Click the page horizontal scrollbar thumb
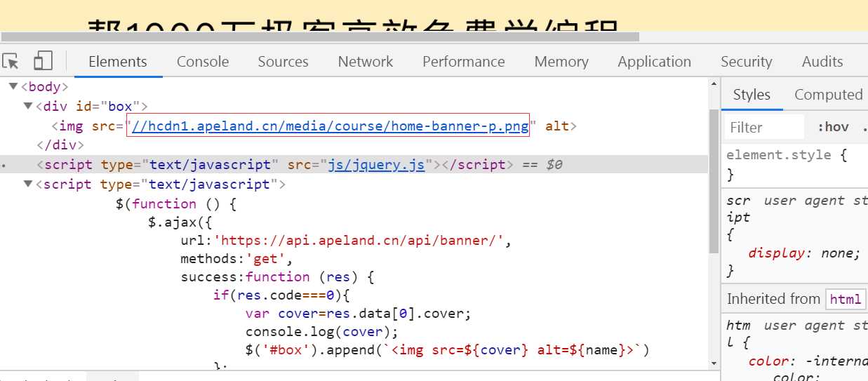 click(x=320, y=36)
